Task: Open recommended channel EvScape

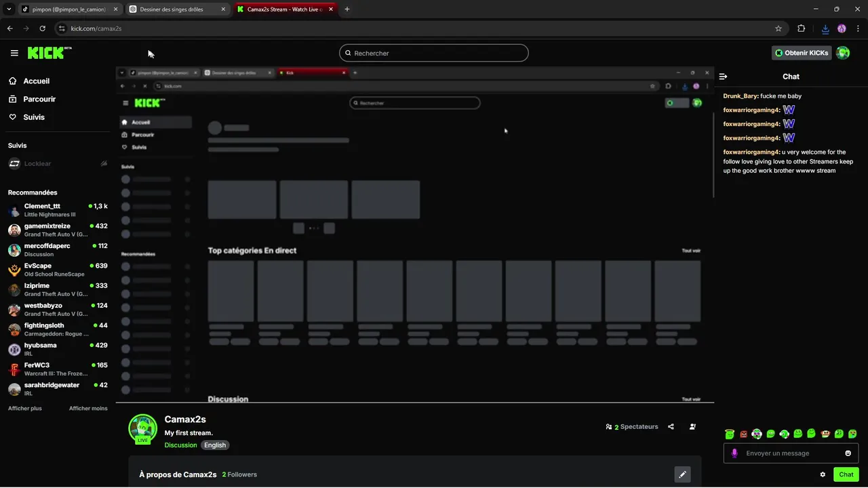Action: [x=58, y=270]
